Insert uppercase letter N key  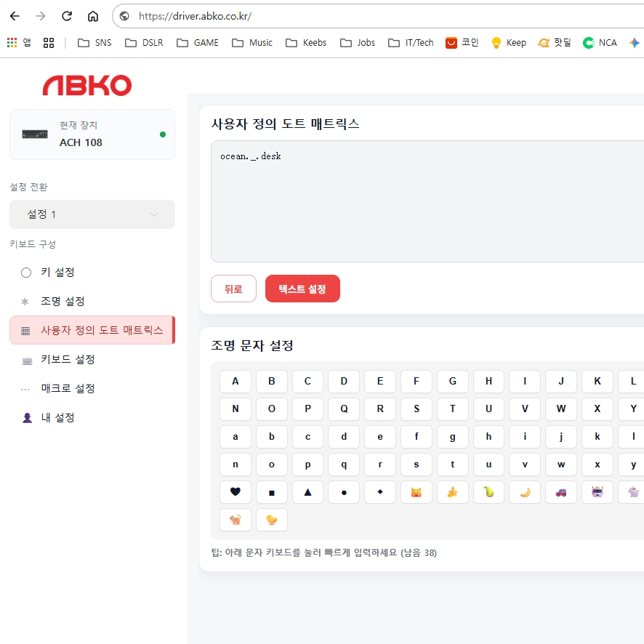236,408
